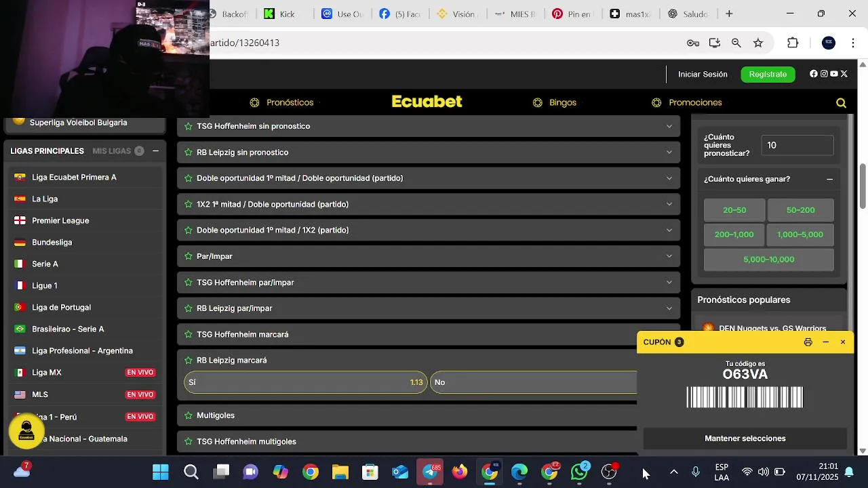This screenshot has height=488, width=868.
Task: Open the live support chat icon
Action: click(26, 430)
